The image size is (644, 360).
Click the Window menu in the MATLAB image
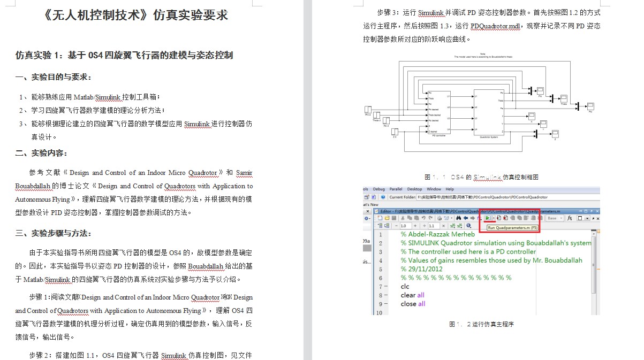coord(434,189)
